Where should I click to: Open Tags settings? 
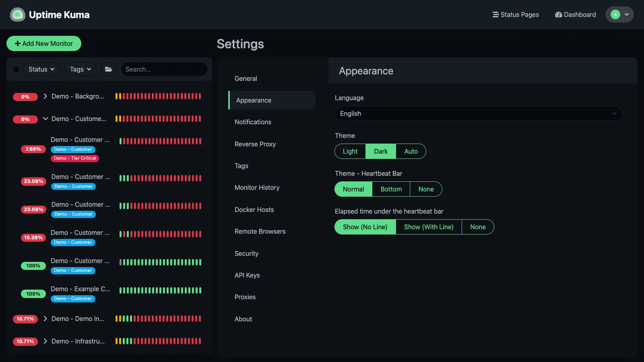272,166
